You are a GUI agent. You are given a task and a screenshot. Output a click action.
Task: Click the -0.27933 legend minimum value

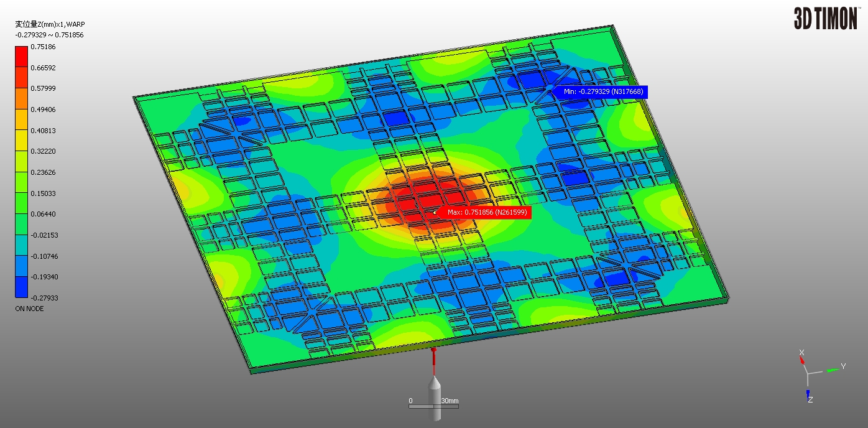(x=43, y=298)
